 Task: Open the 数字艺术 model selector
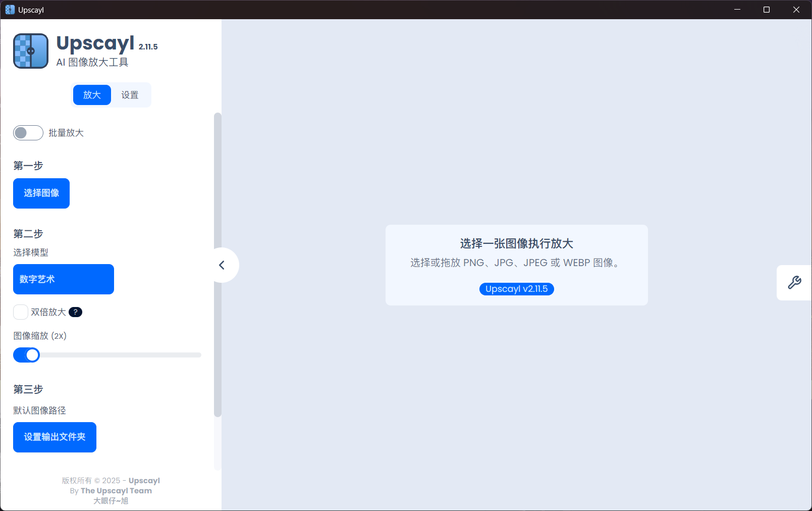[x=64, y=279]
